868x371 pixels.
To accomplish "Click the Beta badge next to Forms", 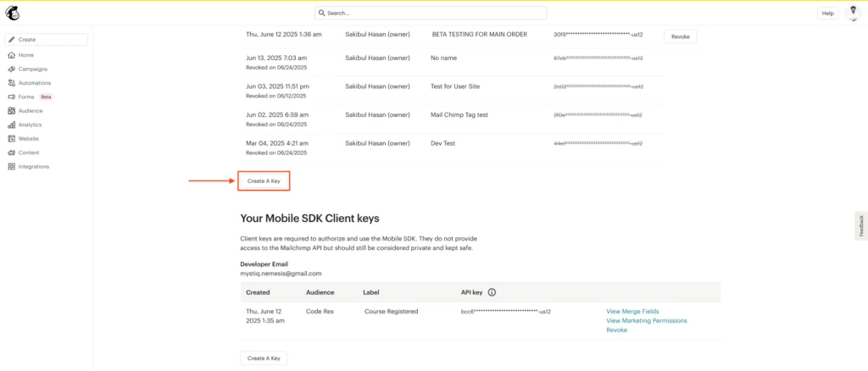I will [46, 97].
